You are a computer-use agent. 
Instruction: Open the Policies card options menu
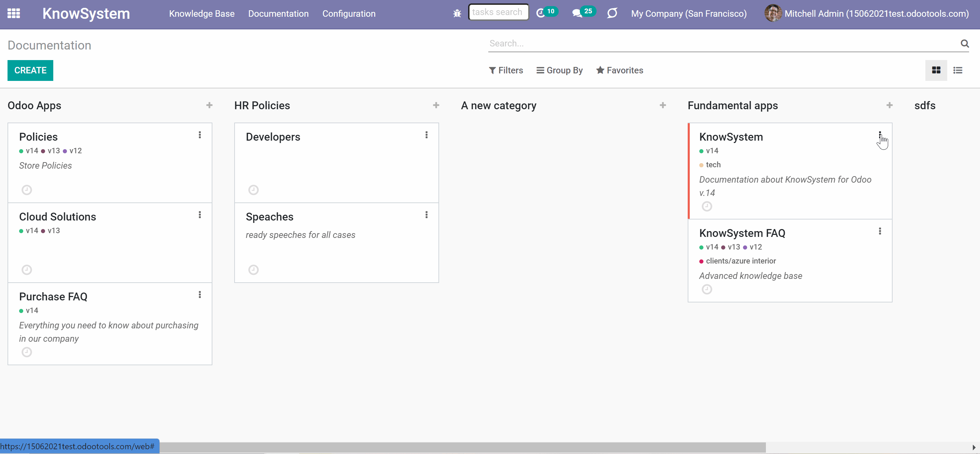tap(200, 135)
